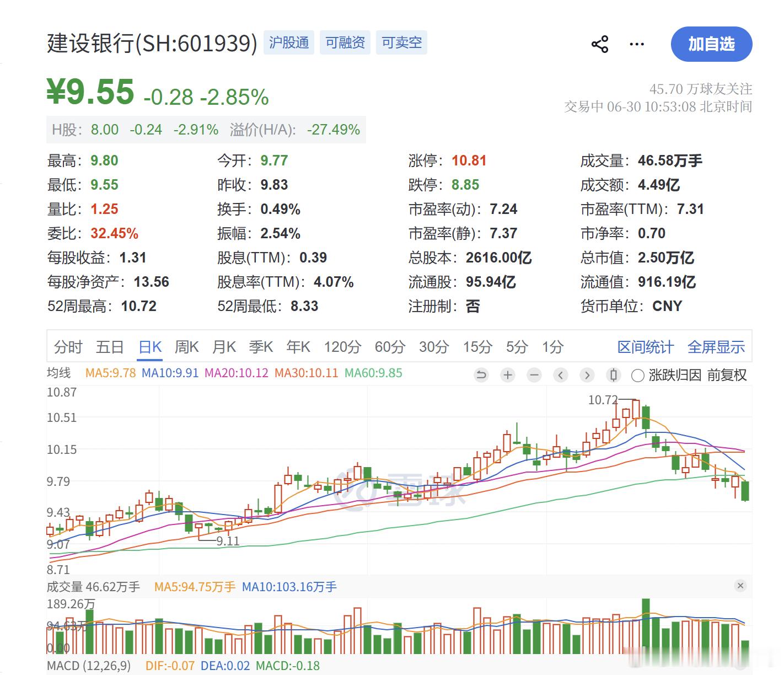The height and width of the screenshot is (675, 784).
Task: Switch to the 分时 chart tab
Action: pyautogui.click(x=68, y=347)
